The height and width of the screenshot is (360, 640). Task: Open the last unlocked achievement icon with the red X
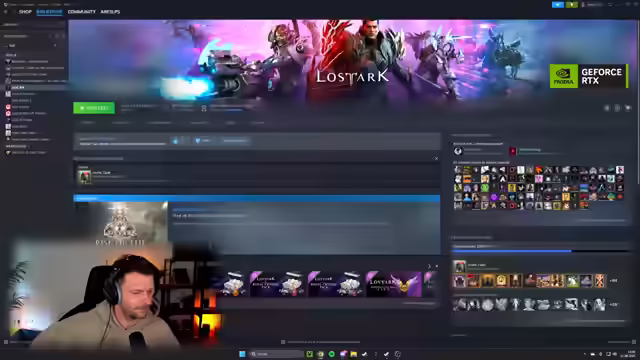pos(600,281)
